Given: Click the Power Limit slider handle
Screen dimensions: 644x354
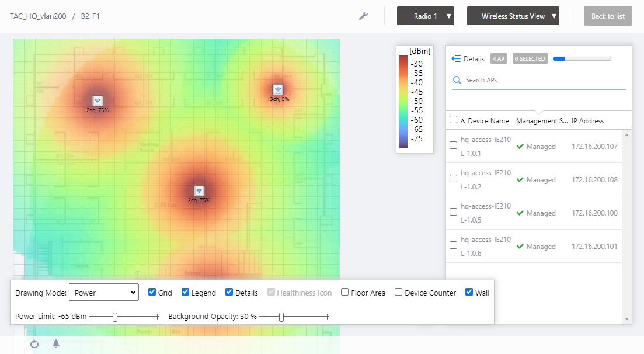Looking at the screenshot, I should click(115, 317).
